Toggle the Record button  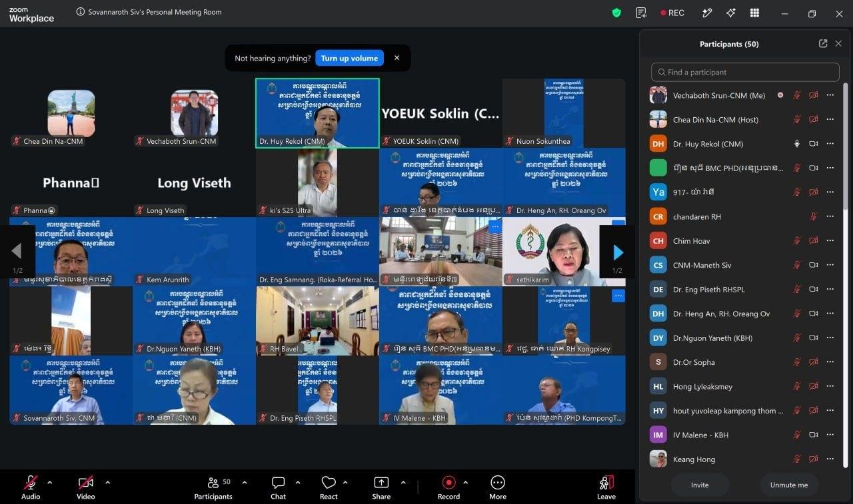tap(448, 487)
